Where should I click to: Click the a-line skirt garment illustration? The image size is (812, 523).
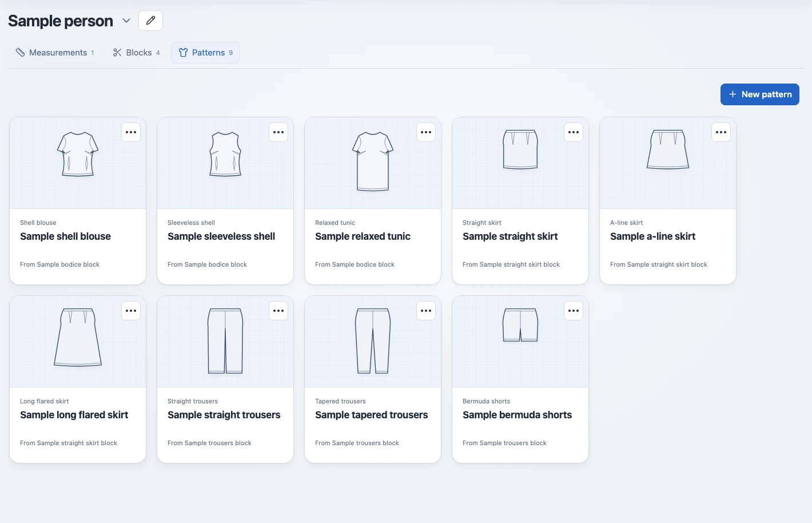668,149
